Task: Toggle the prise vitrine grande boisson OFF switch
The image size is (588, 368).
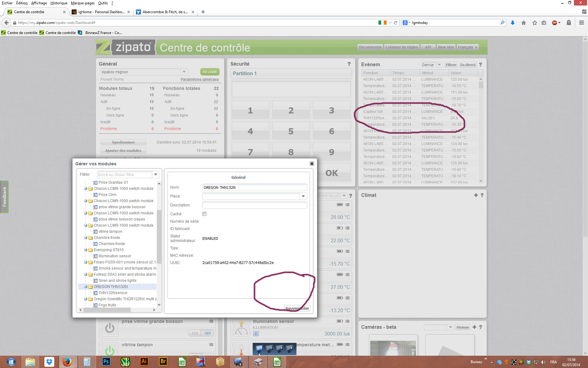Action: (x=201, y=333)
